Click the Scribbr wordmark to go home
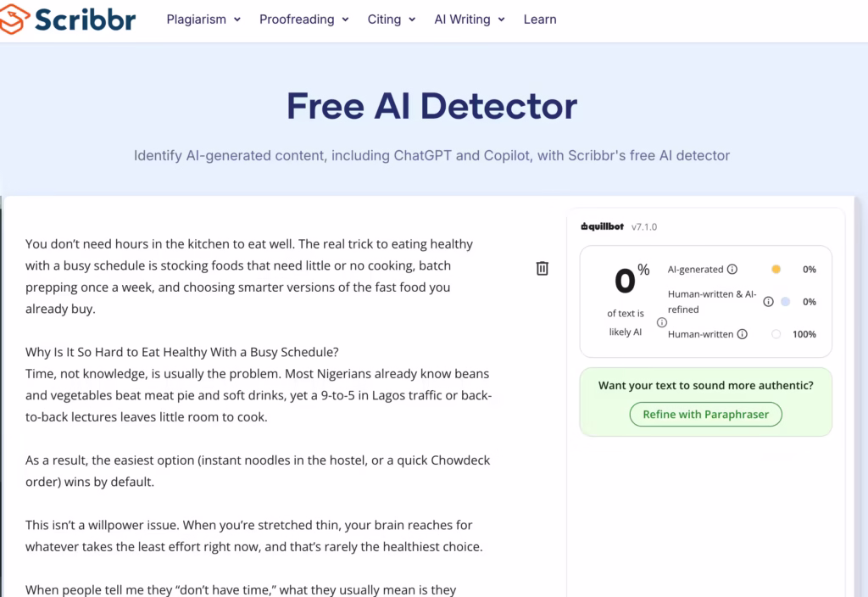 (86, 20)
